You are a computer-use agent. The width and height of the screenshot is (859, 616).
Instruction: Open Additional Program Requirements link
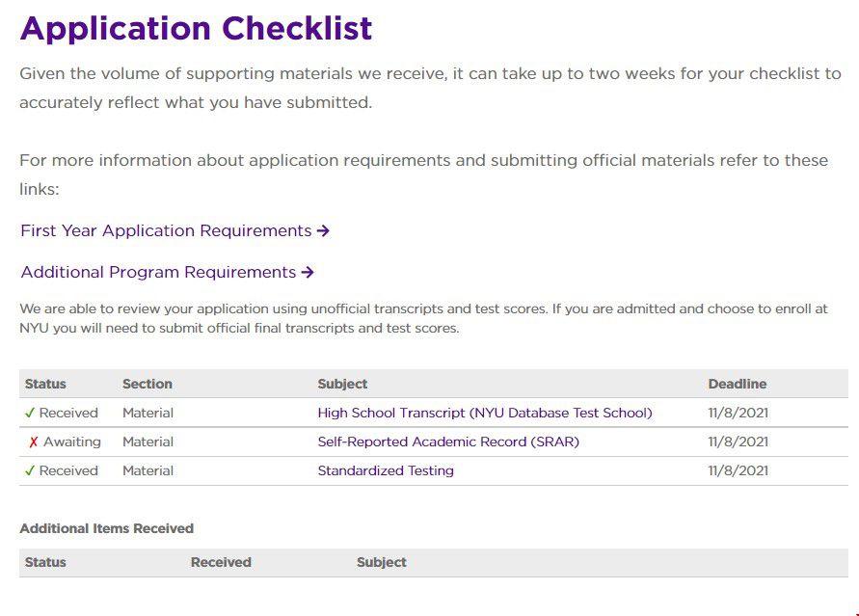point(158,273)
